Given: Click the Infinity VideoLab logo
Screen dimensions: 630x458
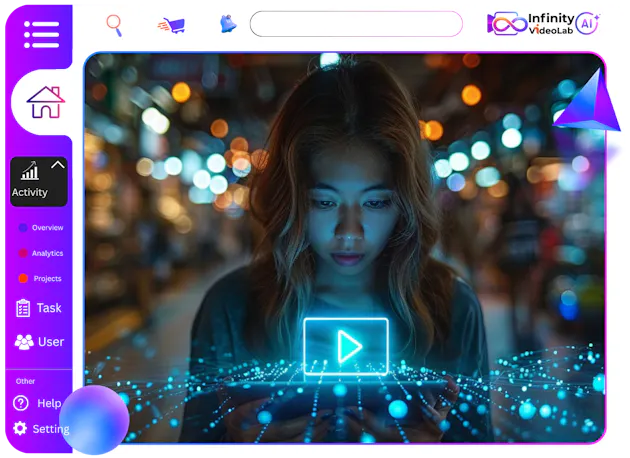Looking at the screenshot, I should 531,24.
